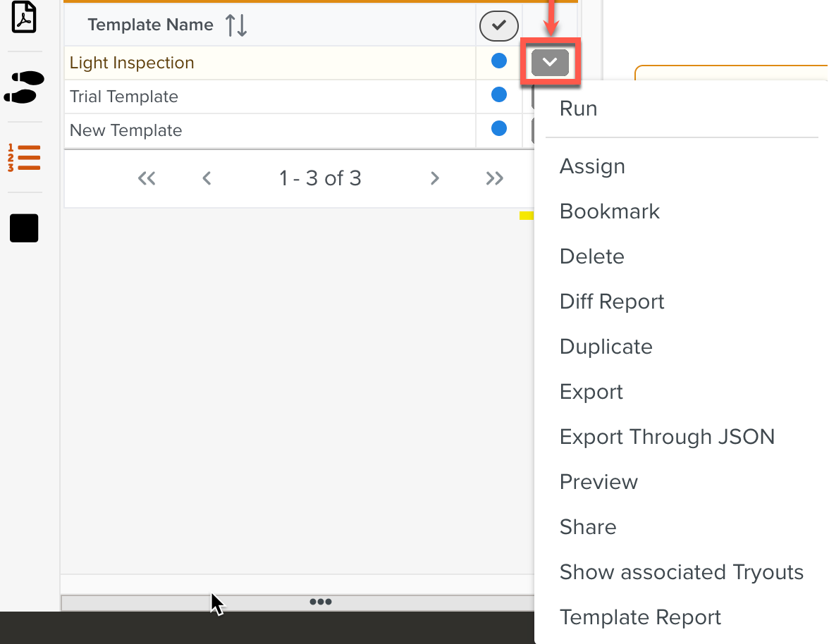Click the black square icon in the sidebar
Viewport: 829px width, 644px height.
tap(24, 228)
